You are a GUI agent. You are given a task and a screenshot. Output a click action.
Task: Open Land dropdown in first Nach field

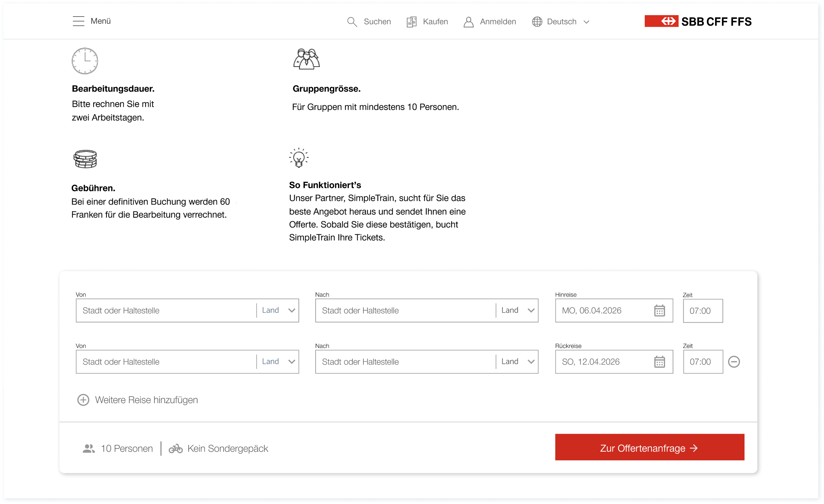coord(518,311)
